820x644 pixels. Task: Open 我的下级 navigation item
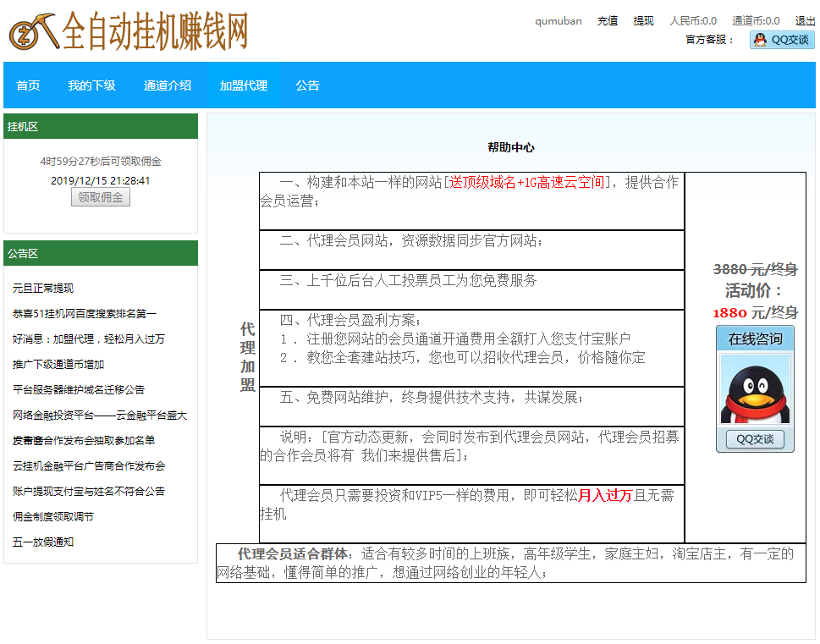91,85
